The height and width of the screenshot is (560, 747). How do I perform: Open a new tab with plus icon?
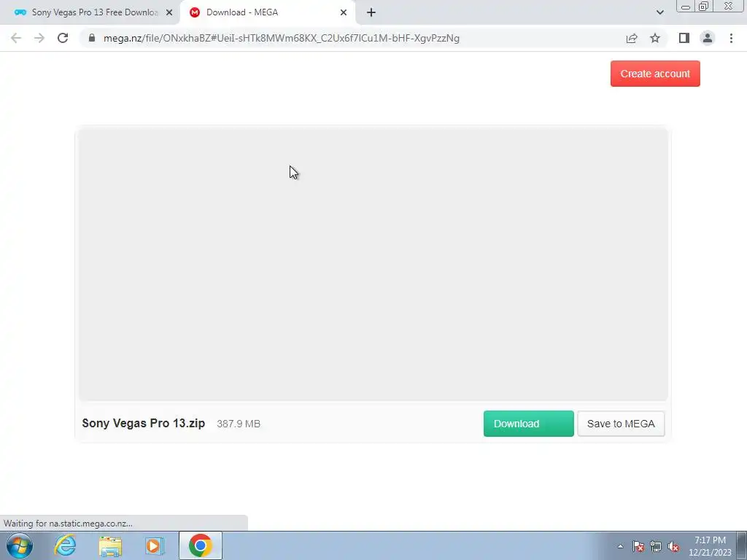[371, 12]
